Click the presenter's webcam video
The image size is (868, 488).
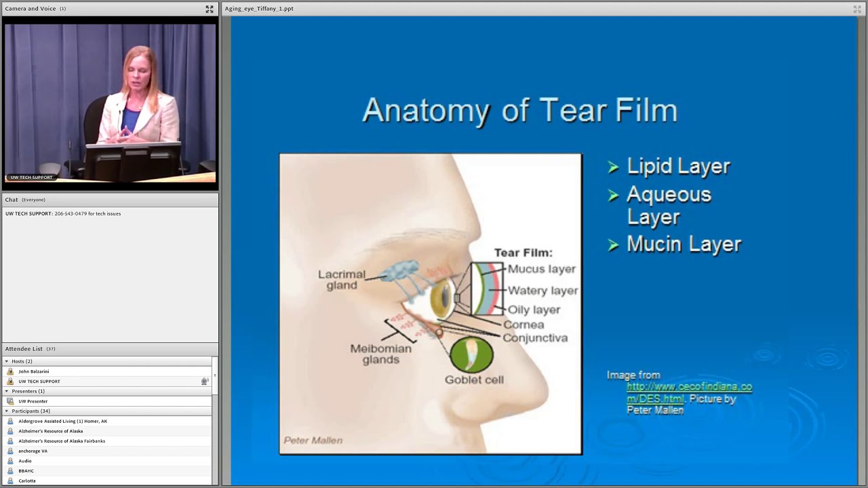pos(110,103)
